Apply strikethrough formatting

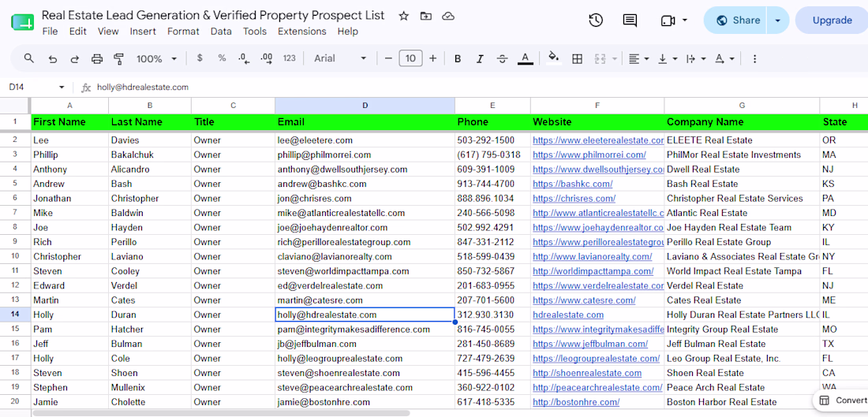502,58
